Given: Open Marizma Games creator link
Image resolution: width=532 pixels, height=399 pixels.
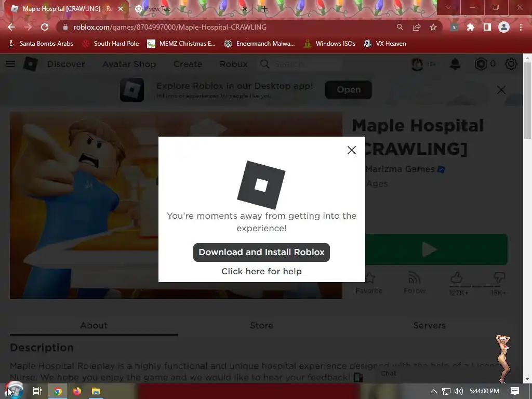Looking at the screenshot, I should click(x=400, y=169).
